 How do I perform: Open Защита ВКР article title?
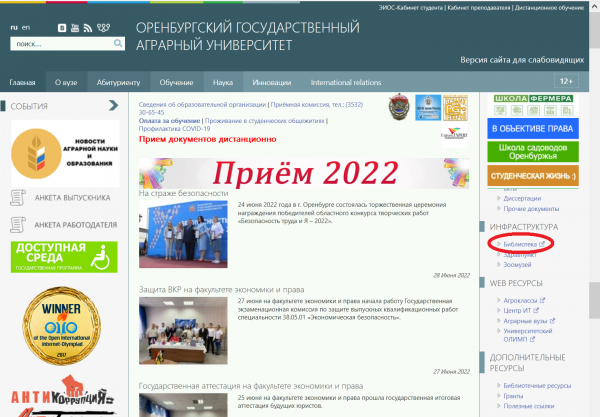(x=222, y=290)
